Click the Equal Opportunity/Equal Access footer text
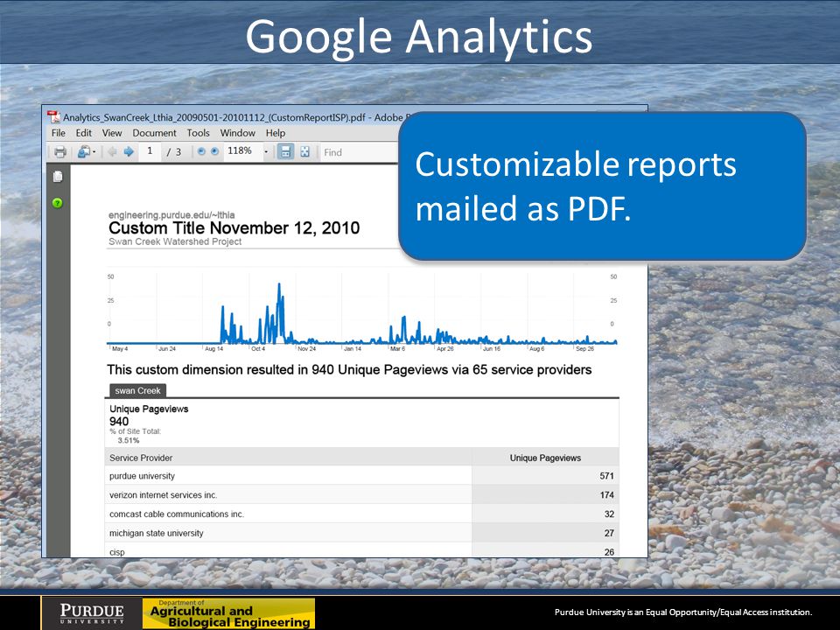Screen dimensions: 840x630 [683, 612]
